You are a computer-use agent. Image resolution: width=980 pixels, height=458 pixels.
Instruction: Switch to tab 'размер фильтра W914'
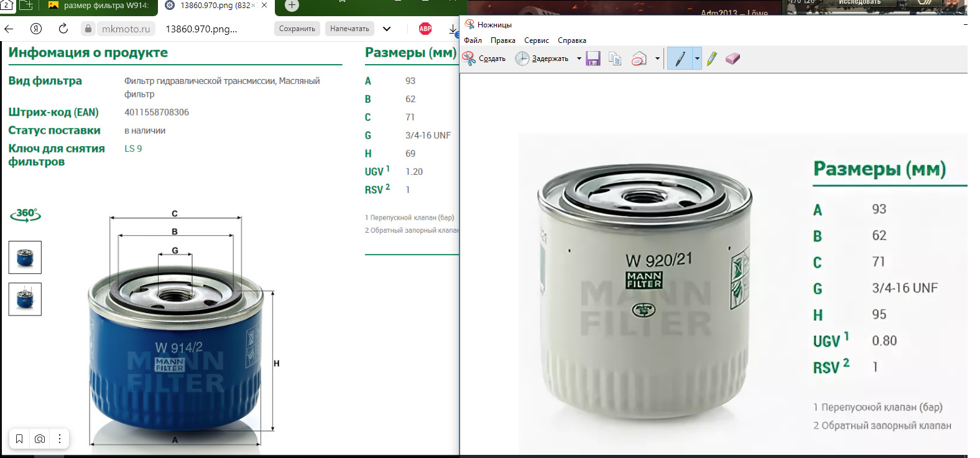point(99,6)
